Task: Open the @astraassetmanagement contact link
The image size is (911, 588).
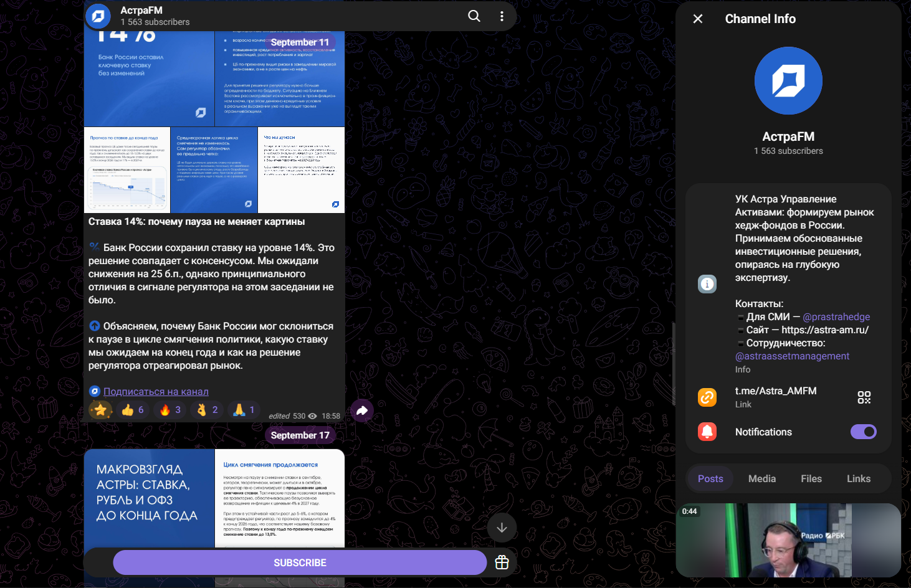Action: click(x=792, y=356)
